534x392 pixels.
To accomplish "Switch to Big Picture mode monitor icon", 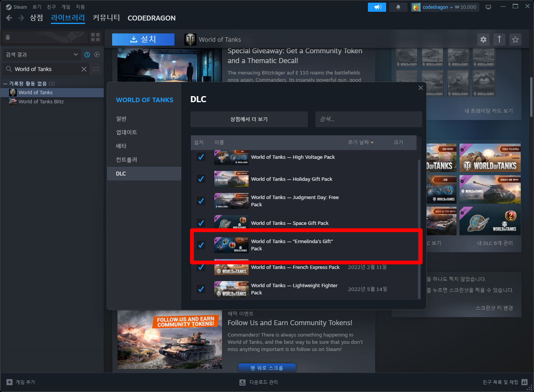I will click(488, 7).
